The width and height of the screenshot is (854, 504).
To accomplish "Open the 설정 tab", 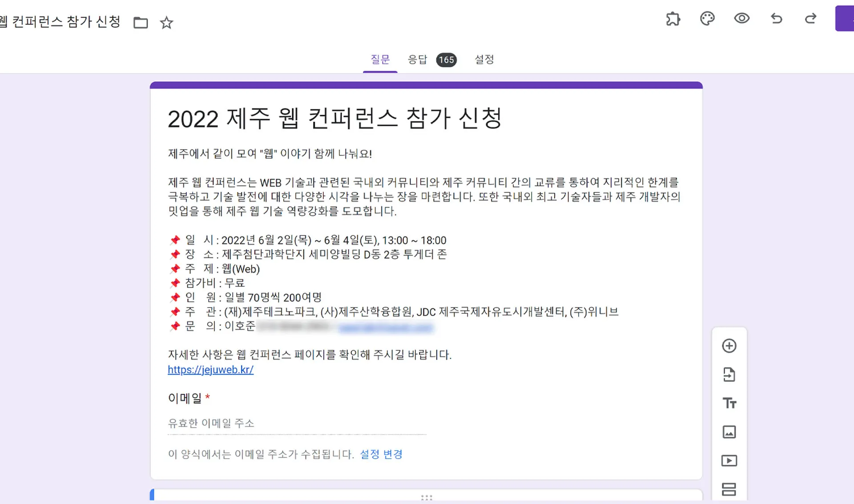I will [x=484, y=60].
